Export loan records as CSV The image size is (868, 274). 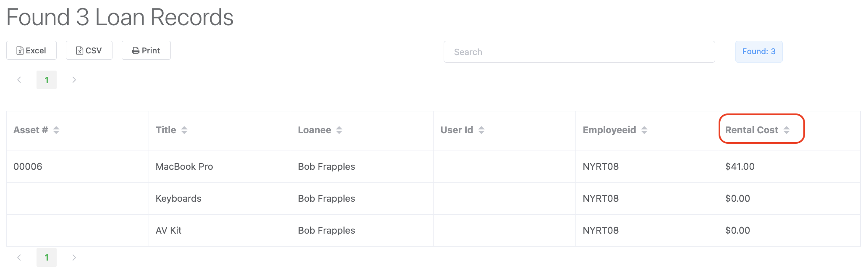tap(89, 50)
